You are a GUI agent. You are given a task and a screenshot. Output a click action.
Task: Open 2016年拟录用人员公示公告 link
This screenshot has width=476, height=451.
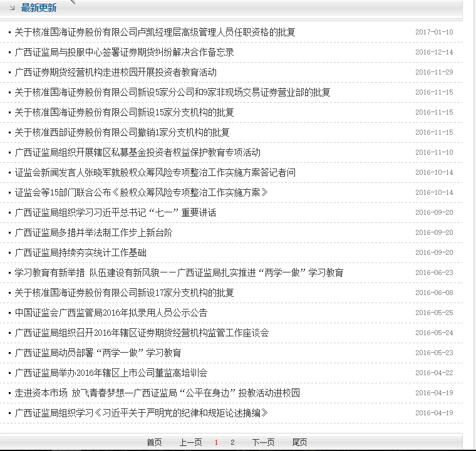point(111,313)
